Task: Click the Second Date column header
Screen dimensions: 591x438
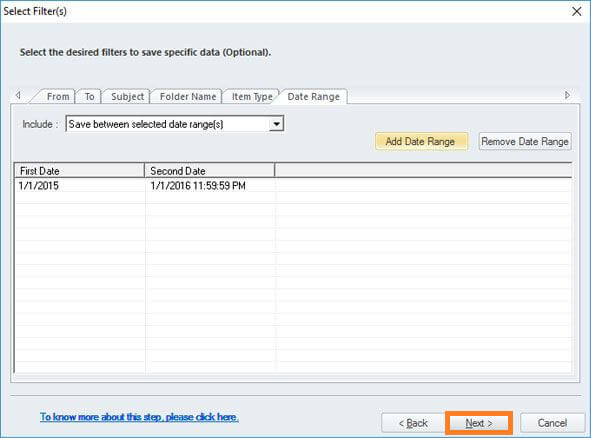Action: (x=210, y=171)
